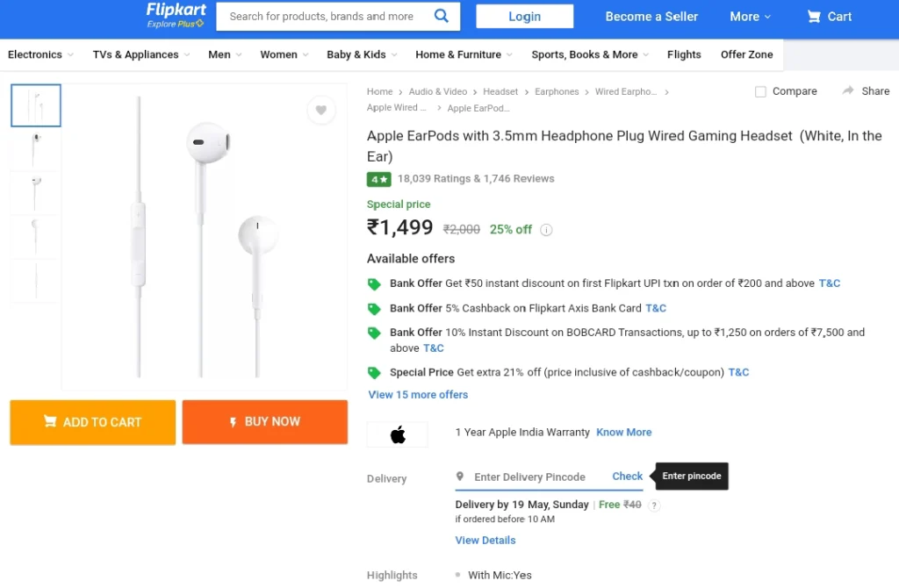Viewport: 899px width, 588px height.
Task: Expand the Electronics category menu
Action: tap(40, 54)
